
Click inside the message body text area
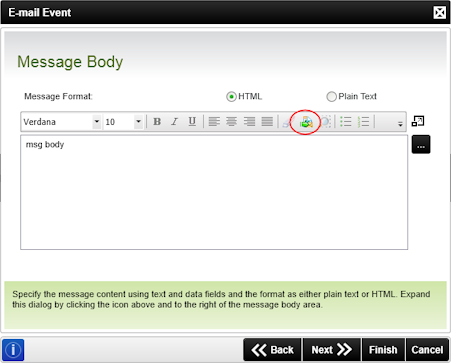coord(214,192)
